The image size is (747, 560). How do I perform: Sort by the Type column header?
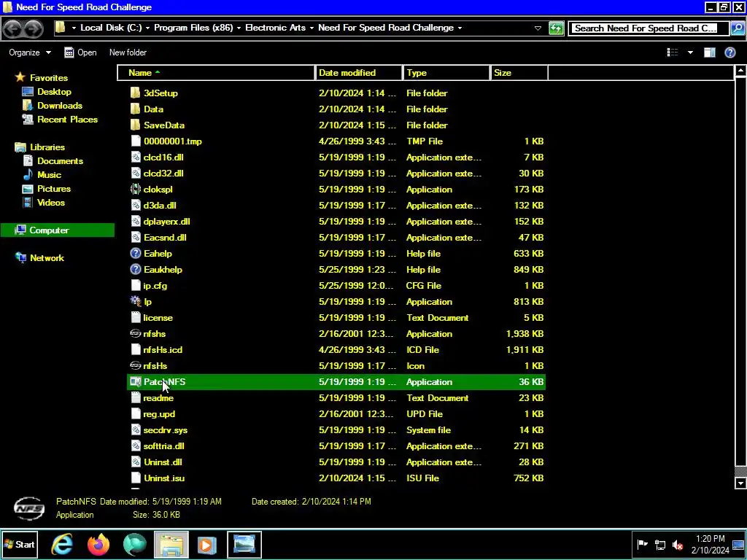[x=446, y=73]
